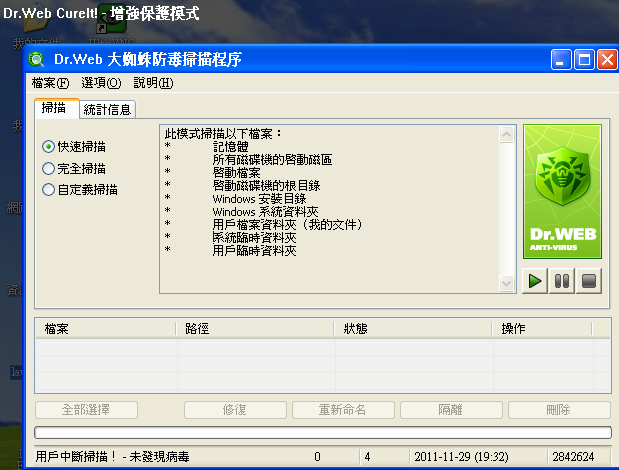Click the date 2011-11-29 (19:32) in status bar
619x470 pixels.
coord(461,457)
